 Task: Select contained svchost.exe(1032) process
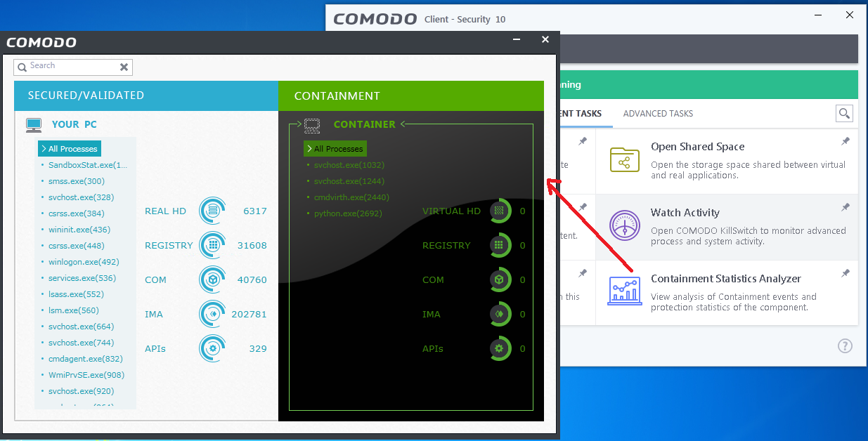click(349, 165)
